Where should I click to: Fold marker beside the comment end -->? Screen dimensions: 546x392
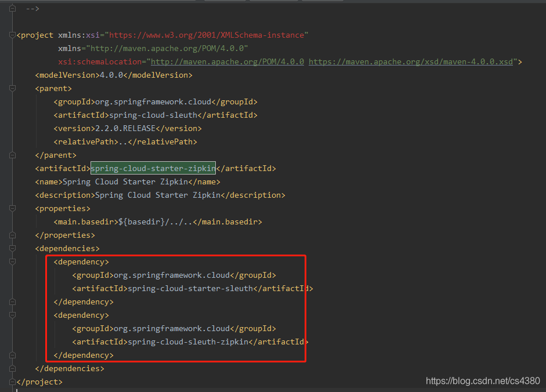tap(13, 9)
